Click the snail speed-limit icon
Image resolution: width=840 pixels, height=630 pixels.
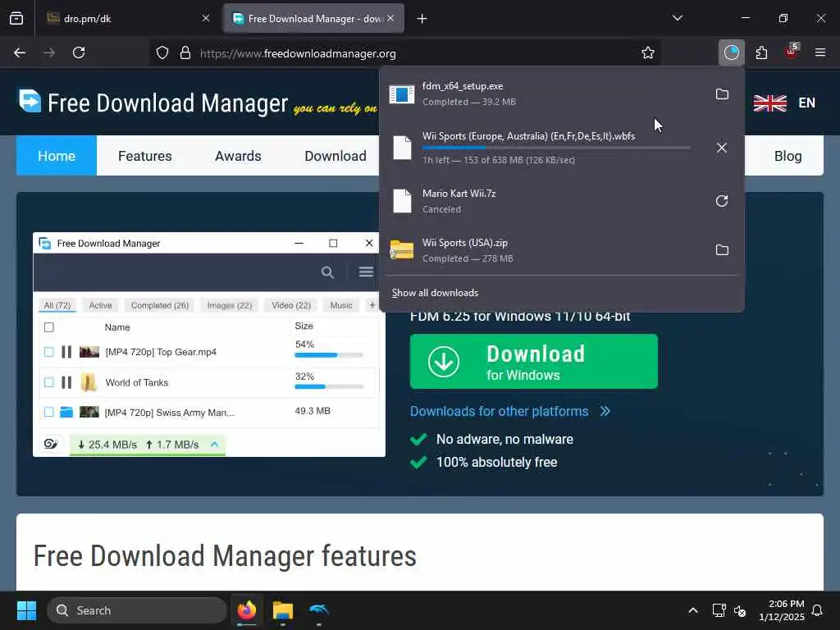coord(51,444)
